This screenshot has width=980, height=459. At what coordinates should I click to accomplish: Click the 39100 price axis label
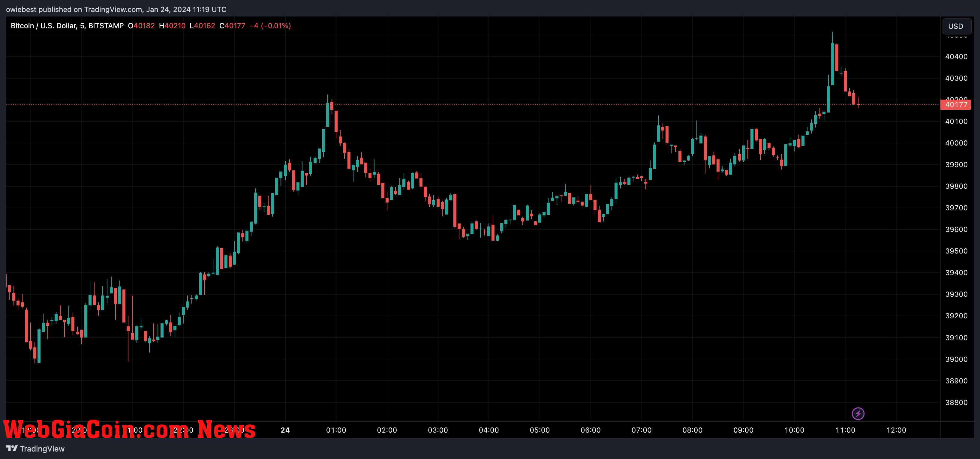click(956, 338)
